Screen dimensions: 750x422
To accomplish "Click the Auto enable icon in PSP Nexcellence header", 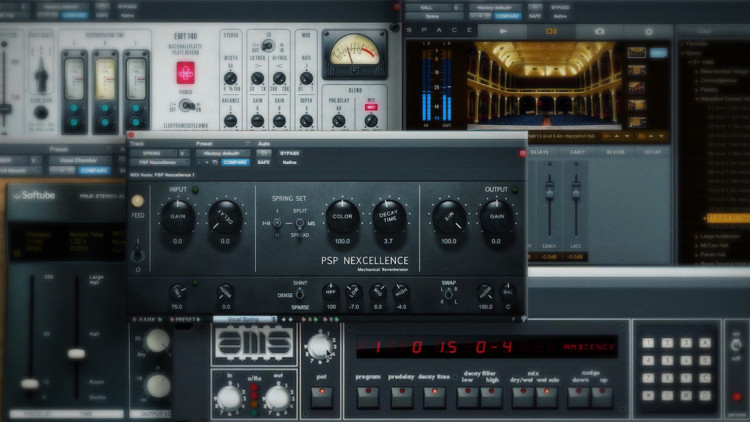I will point(264,153).
